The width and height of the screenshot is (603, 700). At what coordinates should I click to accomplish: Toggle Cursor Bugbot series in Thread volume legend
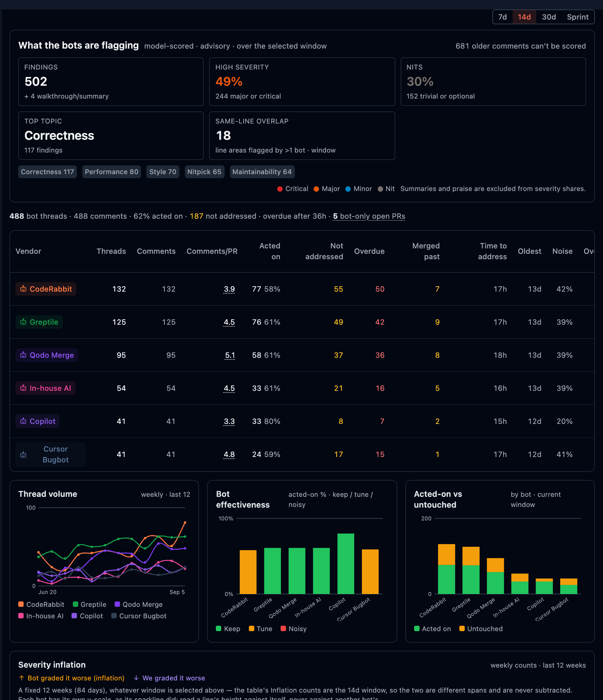(x=139, y=616)
